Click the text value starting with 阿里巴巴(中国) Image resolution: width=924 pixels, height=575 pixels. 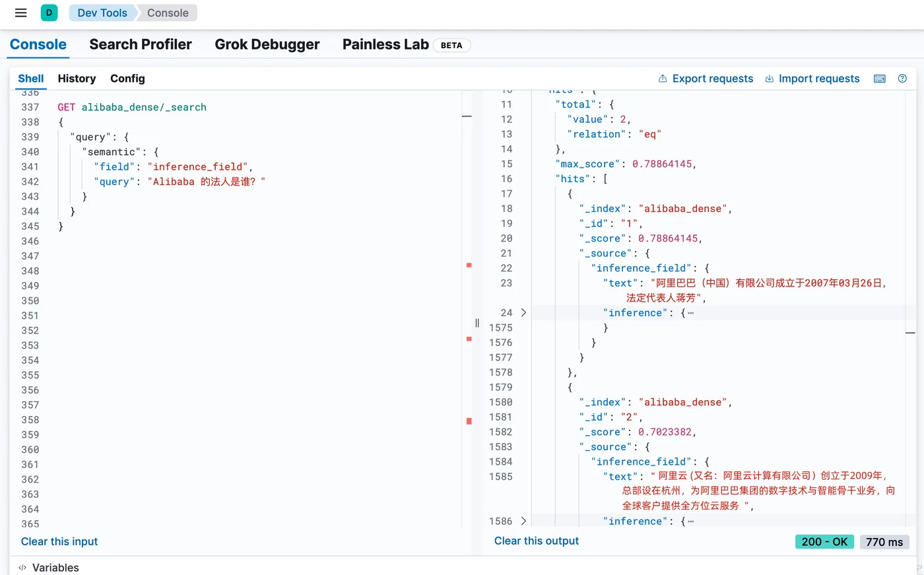click(770, 290)
